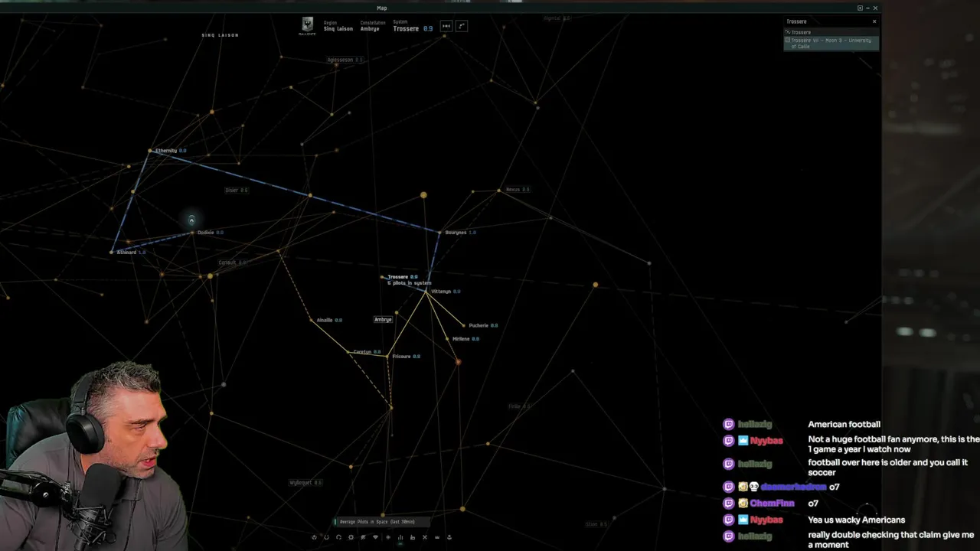The height and width of the screenshot is (551, 980).
Task: Click the bar-chart statistics filter icon
Action: click(x=400, y=537)
